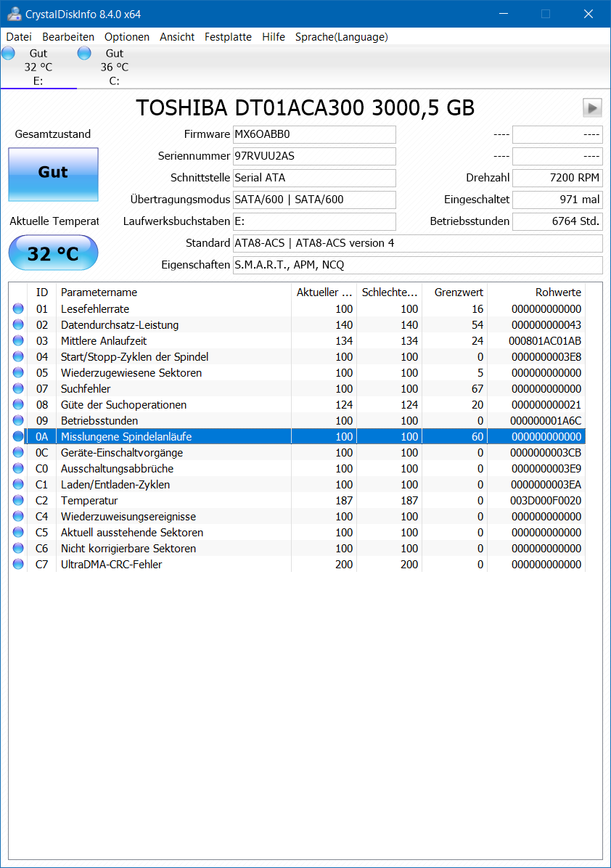Click the Firmware field MX6OABB0

tap(314, 134)
